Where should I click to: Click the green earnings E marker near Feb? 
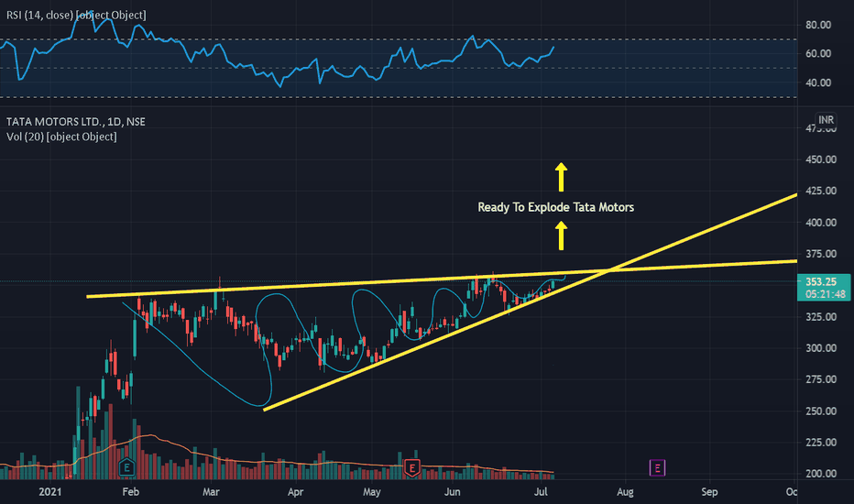coord(126,467)
